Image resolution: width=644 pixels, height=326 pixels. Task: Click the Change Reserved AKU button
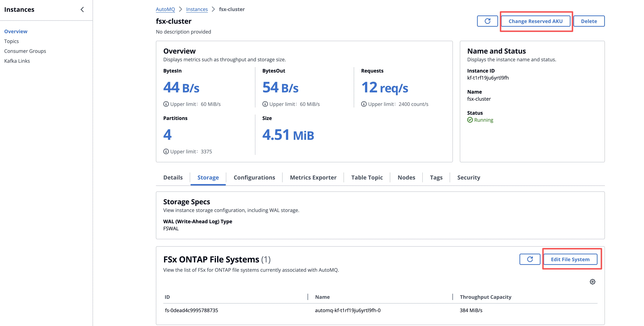pyautogui.click(x=535, y=21)
